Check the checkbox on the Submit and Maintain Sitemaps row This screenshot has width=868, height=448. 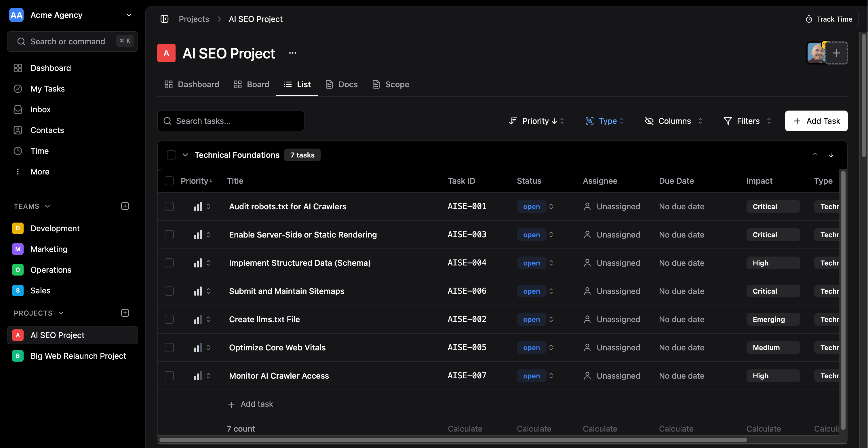[170, 291]
